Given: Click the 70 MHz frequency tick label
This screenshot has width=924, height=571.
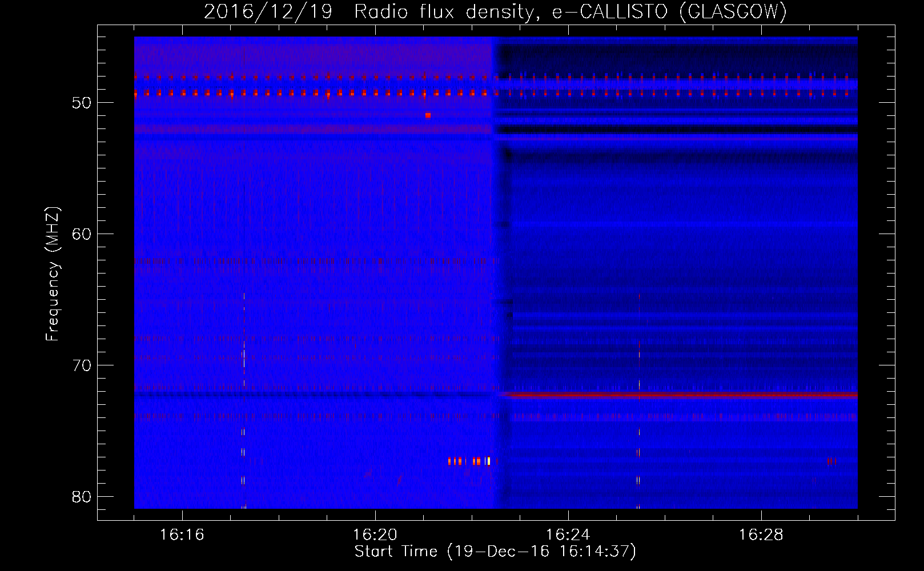Looking at the screenshot, I should point(81,365).
